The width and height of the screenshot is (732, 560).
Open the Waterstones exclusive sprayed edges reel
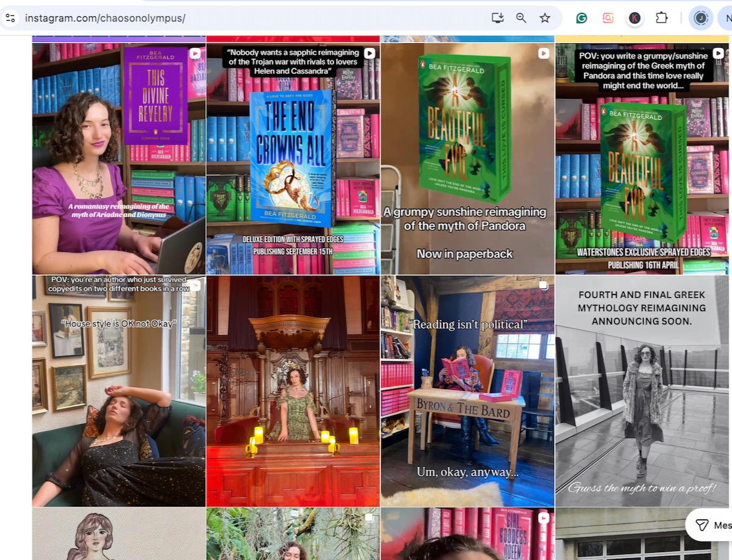click(x=642, y=159)
